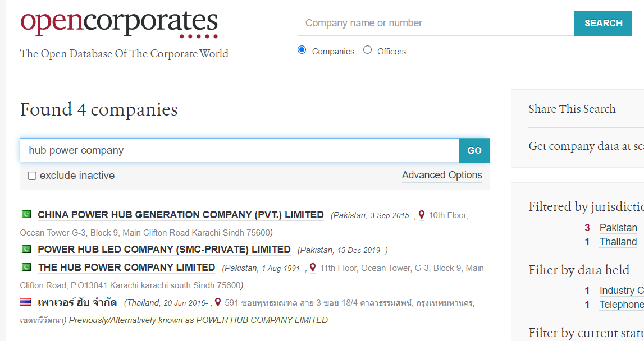The height and width of the screenshot is (341, 644).
Task: Click the OpenCorporates logo
Action: (x=119, y=24)
